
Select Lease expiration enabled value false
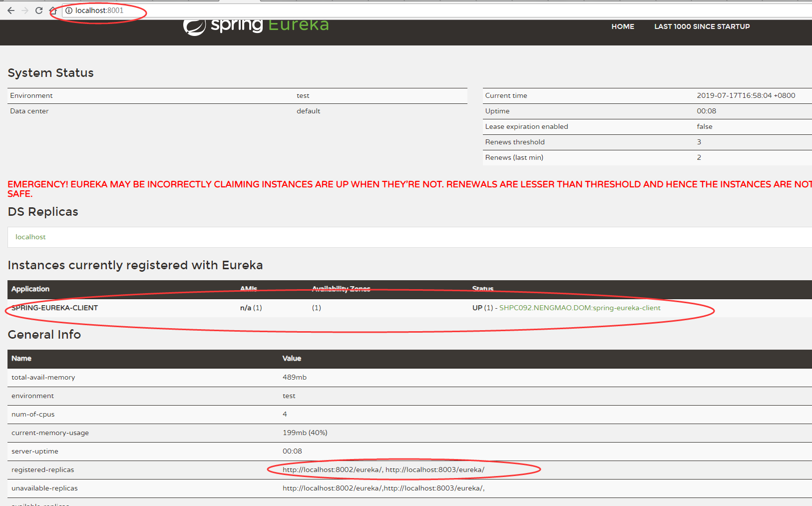[704, 126]
